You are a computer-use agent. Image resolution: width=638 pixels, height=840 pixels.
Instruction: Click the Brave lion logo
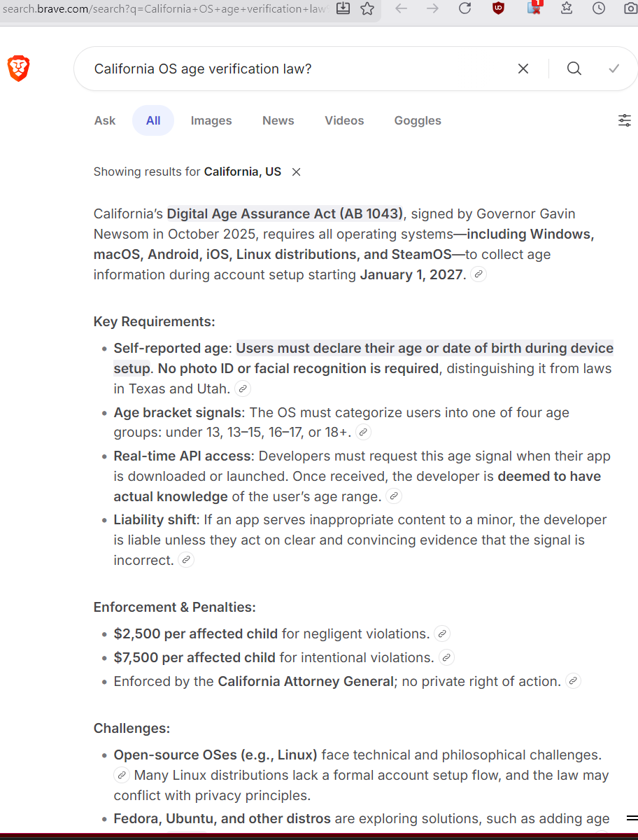[x=18, y=69]
